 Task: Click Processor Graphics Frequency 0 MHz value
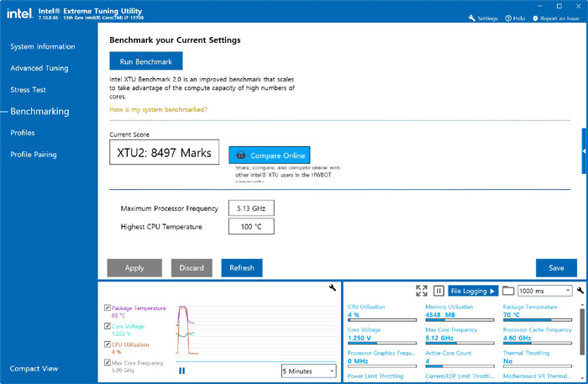coord(358,361)
